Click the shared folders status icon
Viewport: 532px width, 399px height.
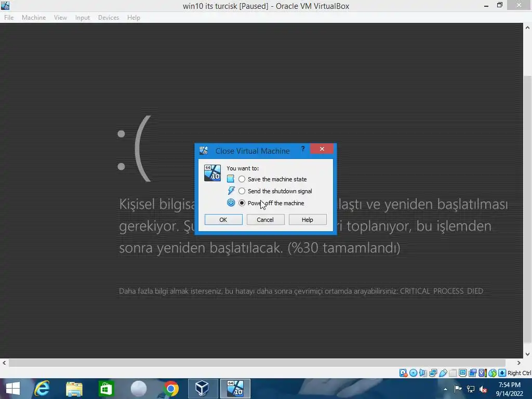(x=453, y=373)
